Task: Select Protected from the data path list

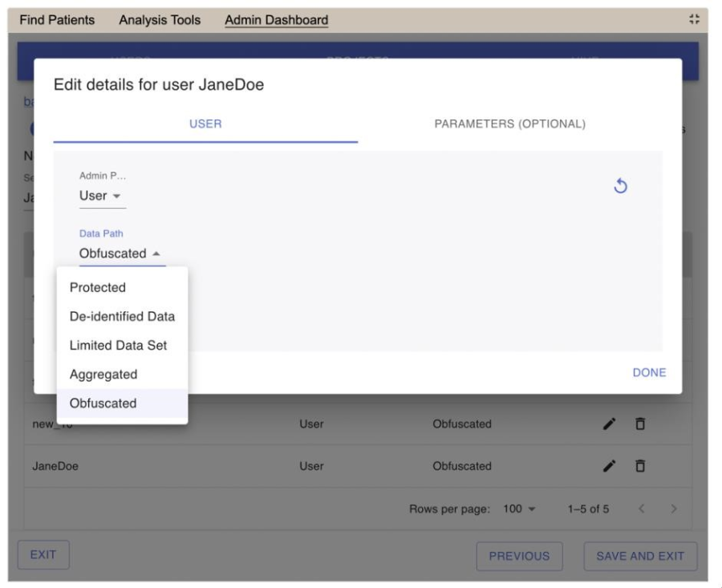Action: coord(98,287)
